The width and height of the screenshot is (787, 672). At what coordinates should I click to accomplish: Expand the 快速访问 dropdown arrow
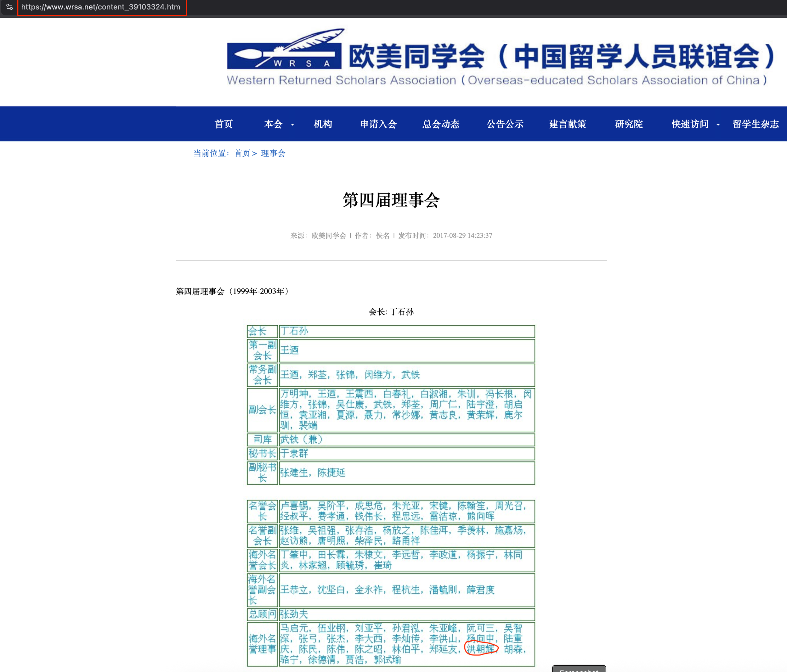click(x=718, y=125)
